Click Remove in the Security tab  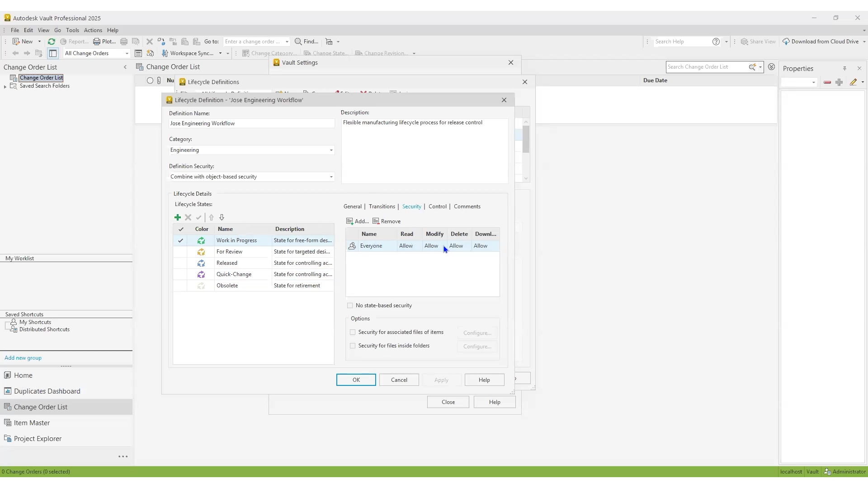point(387,221)
